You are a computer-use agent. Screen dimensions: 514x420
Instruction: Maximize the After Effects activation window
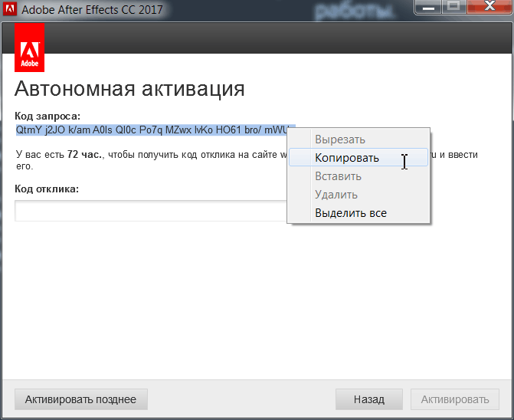click(x=454, y=7)
